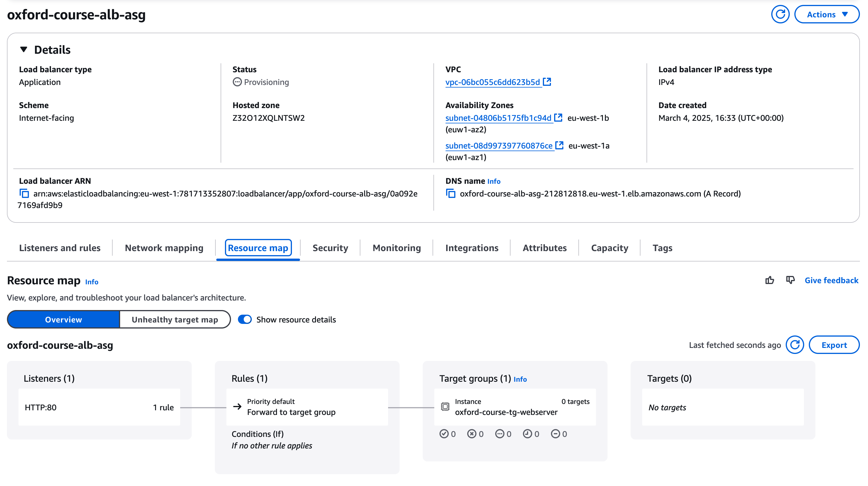The height and width of the screenshot is (486, 868).
Task: Click the refresh icon beside Actions
Action: click(x=780, y=14)
